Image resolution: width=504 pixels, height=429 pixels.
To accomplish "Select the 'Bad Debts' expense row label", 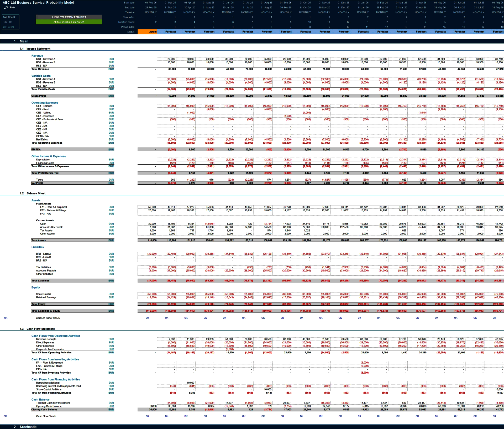I will tap(42, 139).
